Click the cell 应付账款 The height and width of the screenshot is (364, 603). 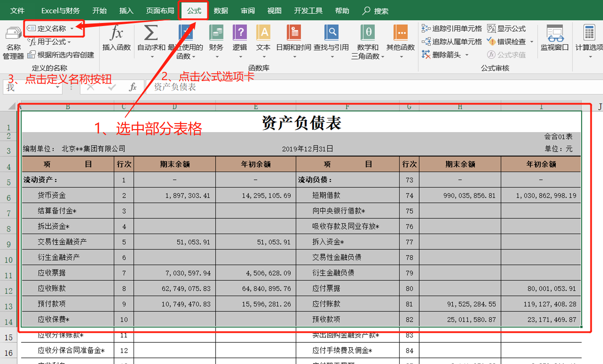pos(348,304)
